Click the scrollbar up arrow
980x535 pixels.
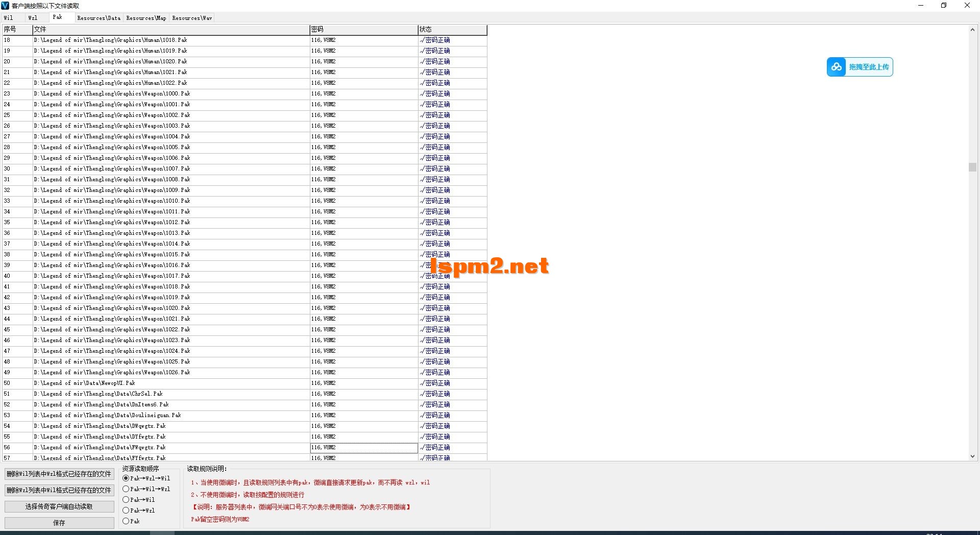coord(972,30)
